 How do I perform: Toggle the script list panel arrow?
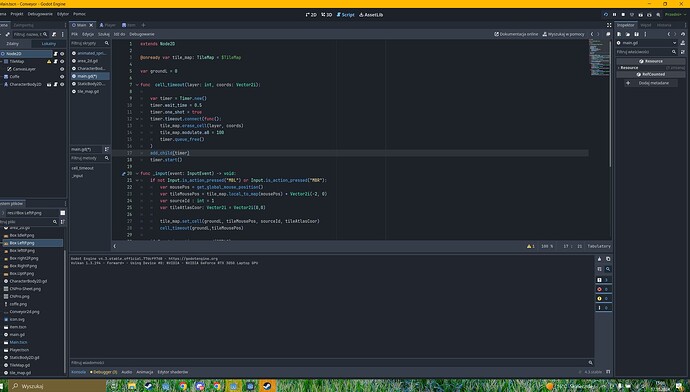tap(115, 246)
